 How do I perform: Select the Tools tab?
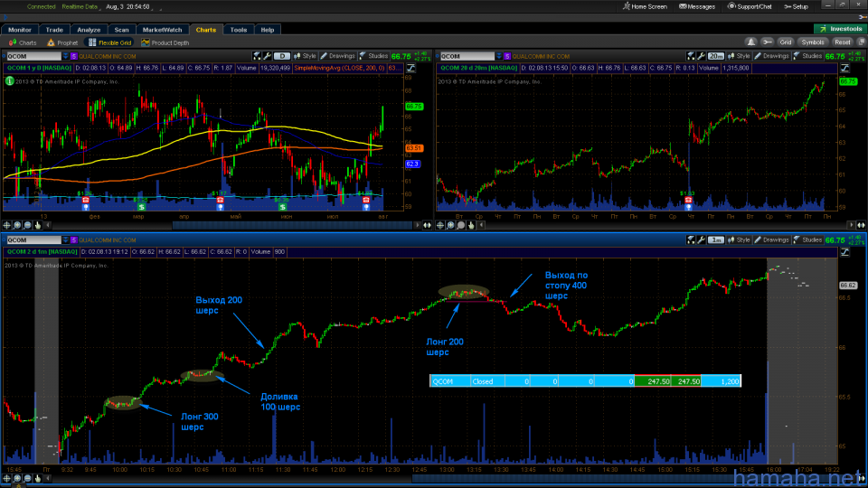pos(239,30)
